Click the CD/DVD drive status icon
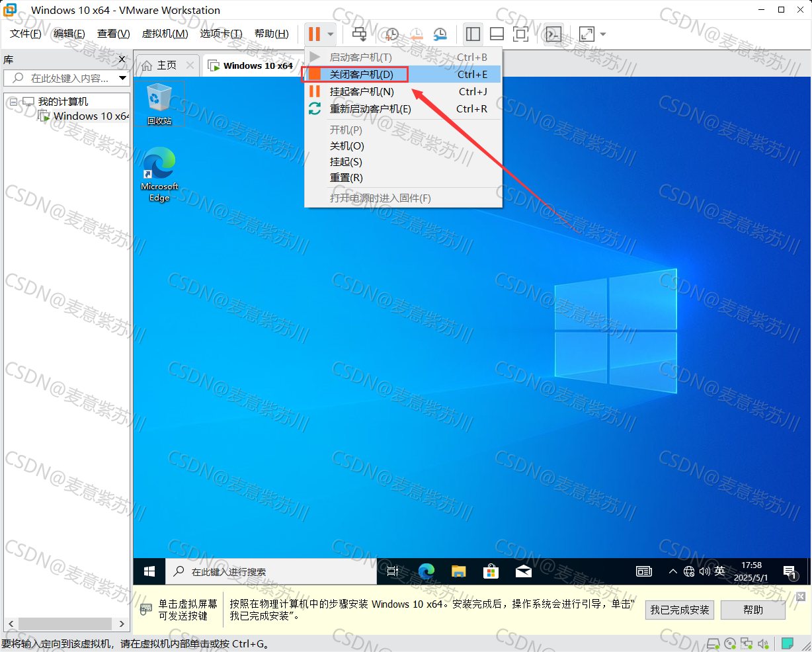812x652 pixels. [x=730, y=643]
